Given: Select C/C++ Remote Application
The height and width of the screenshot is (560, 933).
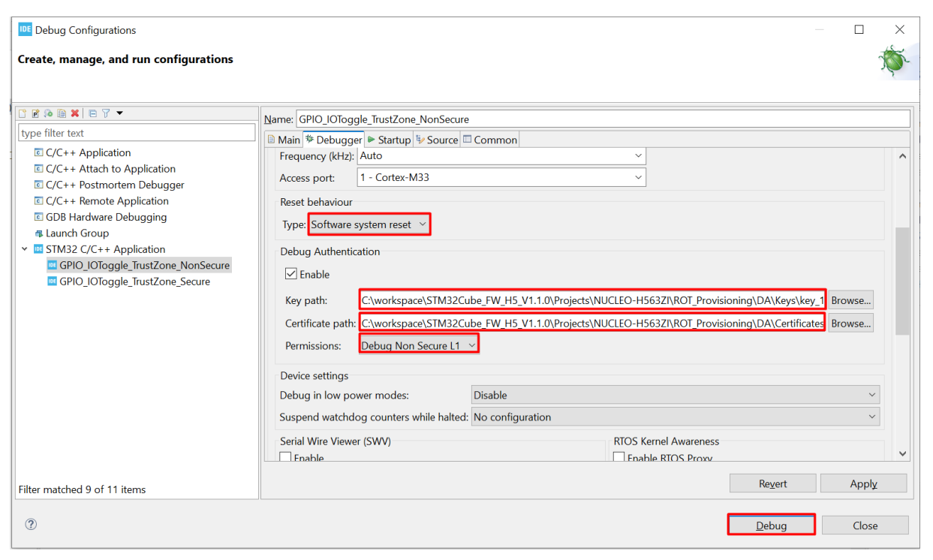Looking at the screenshot, I should tap(107, 201).
